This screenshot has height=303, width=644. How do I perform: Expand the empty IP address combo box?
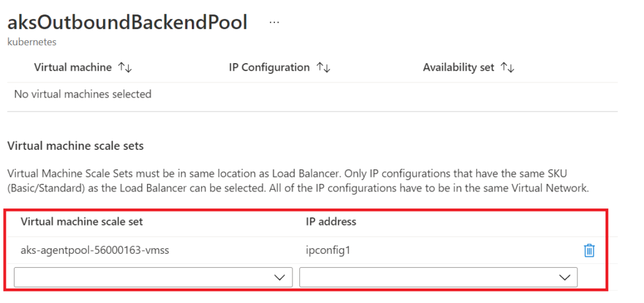[438, 277]
